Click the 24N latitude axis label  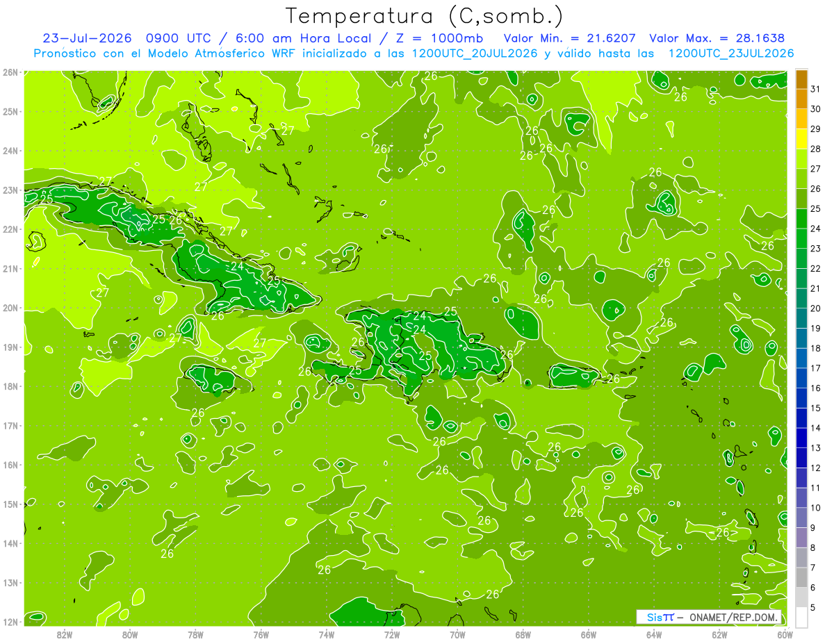(x=10, y=151)
